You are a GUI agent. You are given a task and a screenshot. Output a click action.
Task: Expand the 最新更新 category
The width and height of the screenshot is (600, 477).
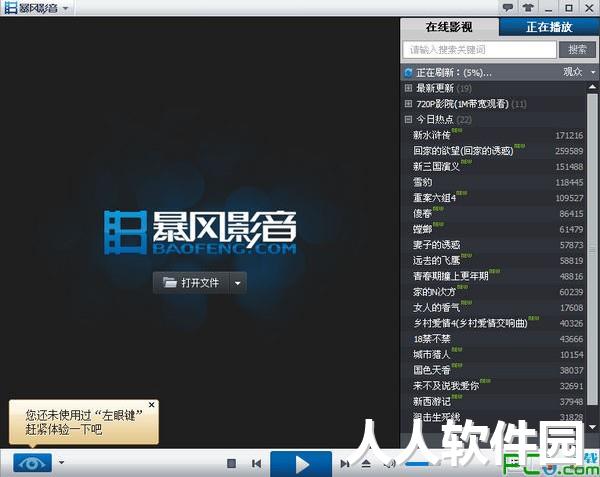[408, 88]
